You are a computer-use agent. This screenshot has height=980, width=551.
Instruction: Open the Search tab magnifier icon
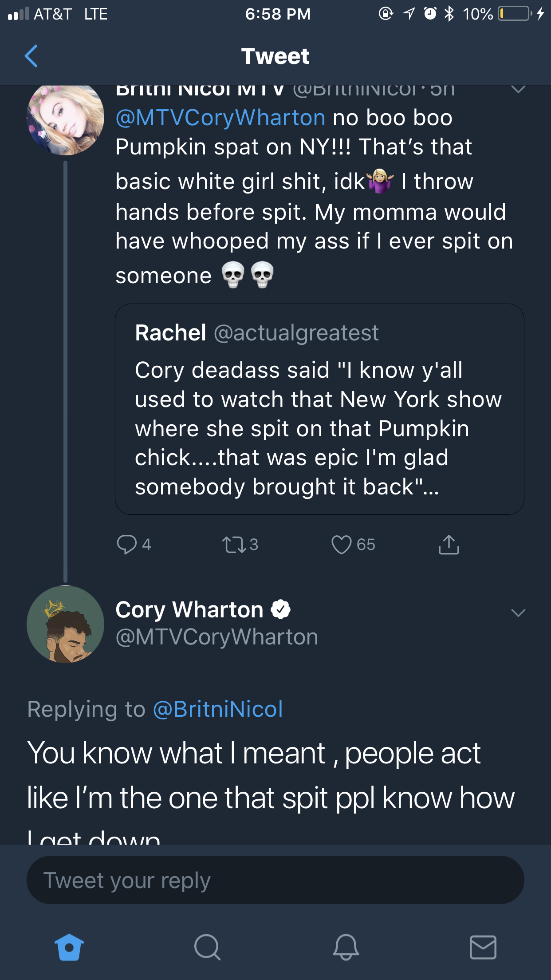click(x=207, y=947)
